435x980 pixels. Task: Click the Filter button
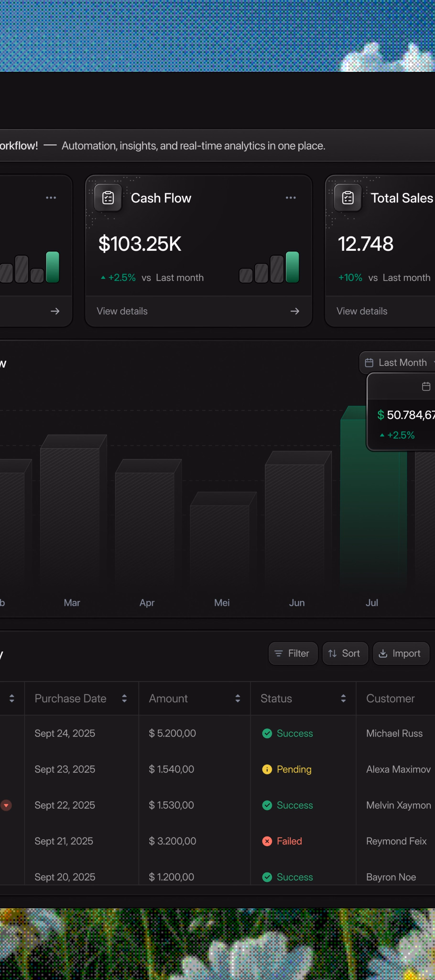click(293, 653)
